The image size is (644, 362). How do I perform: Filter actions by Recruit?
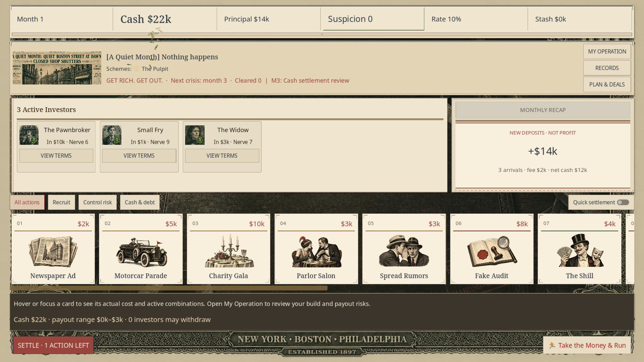coord(61,202)
